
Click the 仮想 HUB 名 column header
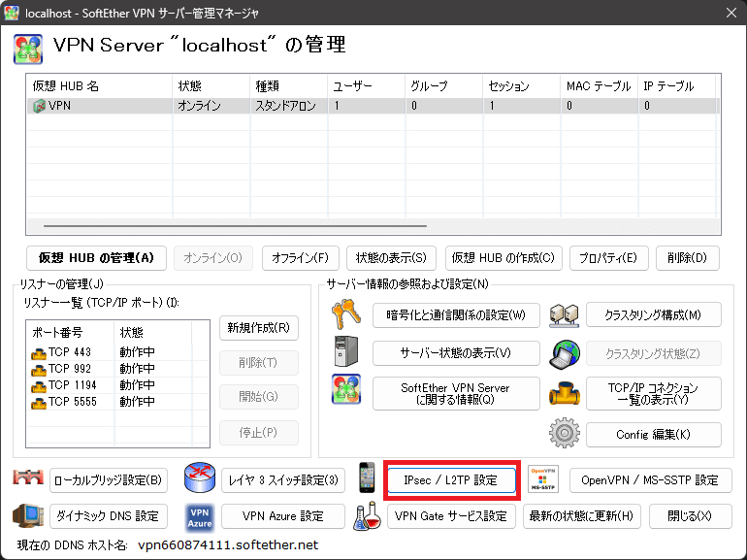pos(99,86)
